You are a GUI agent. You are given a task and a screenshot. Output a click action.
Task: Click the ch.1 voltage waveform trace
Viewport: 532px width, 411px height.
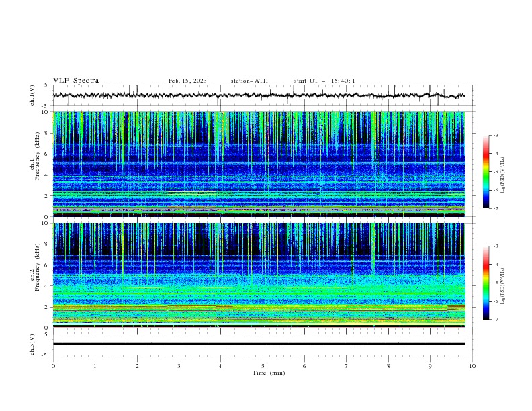[x=259, y=95]
